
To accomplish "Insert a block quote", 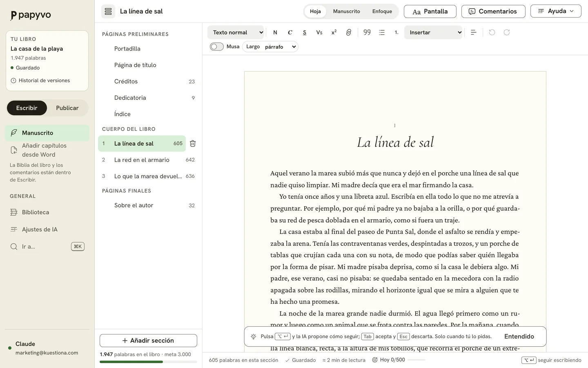I will (x=367, y=32).
